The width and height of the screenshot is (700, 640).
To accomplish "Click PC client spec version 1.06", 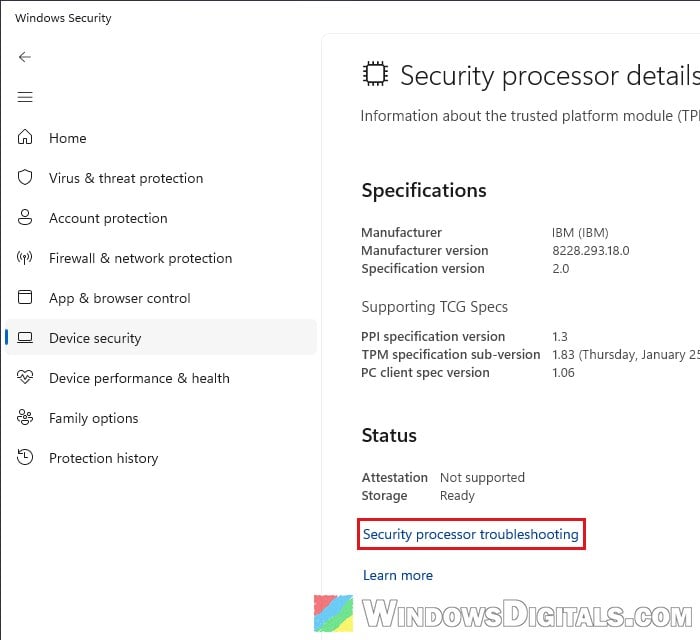I will pyautogui.click(x=563, y=373).
